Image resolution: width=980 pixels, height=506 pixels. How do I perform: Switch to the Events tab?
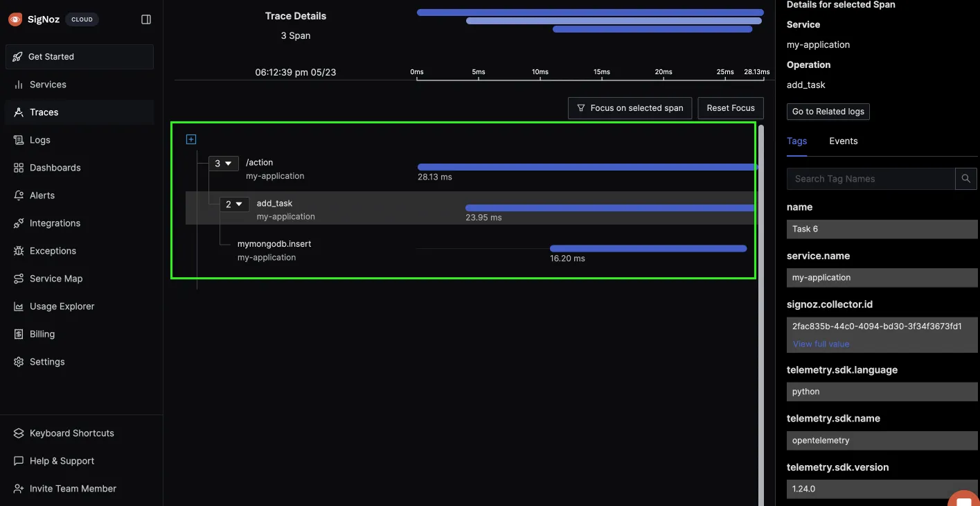pos(843,141)
